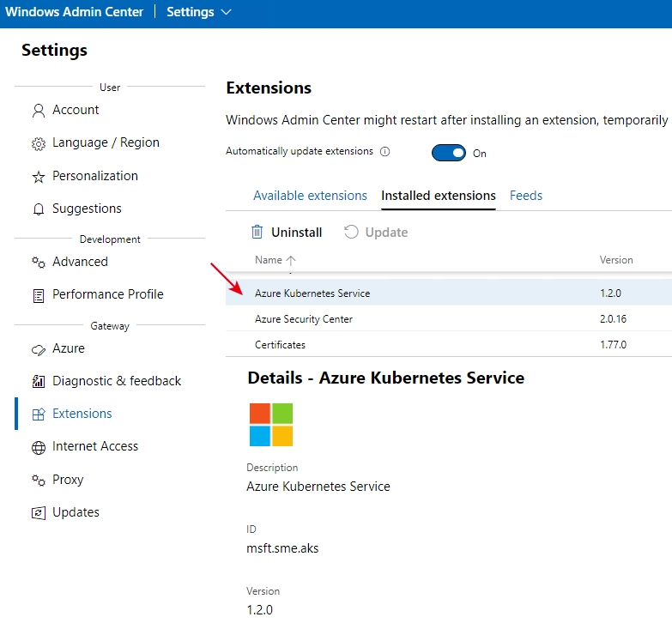Click the ID value msft.sme.aks
Screen dimensions: 672x623
point(282,548)
